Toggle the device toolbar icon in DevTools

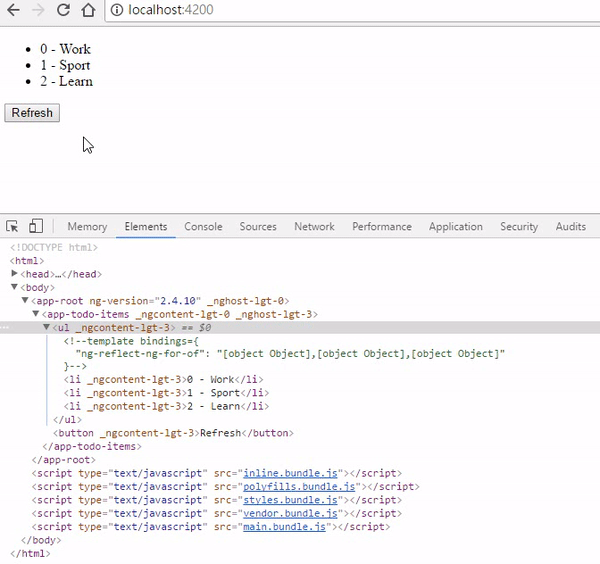tap(36, 226)
